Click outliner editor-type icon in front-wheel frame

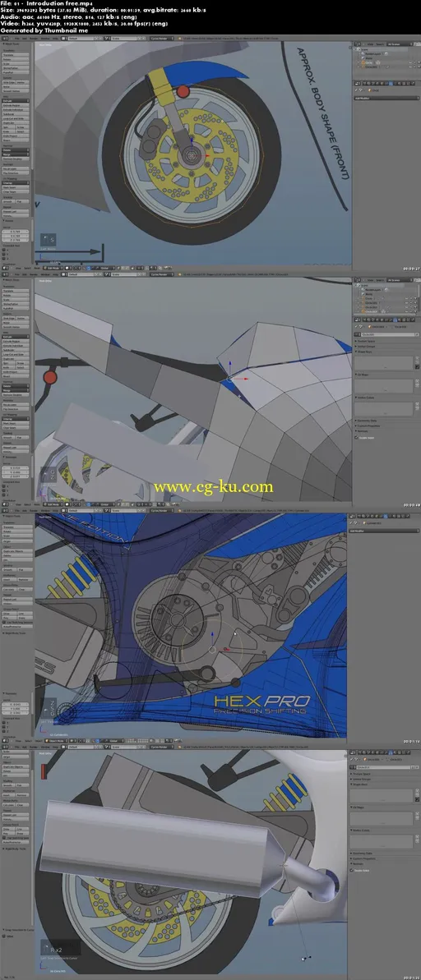(357, 44)
